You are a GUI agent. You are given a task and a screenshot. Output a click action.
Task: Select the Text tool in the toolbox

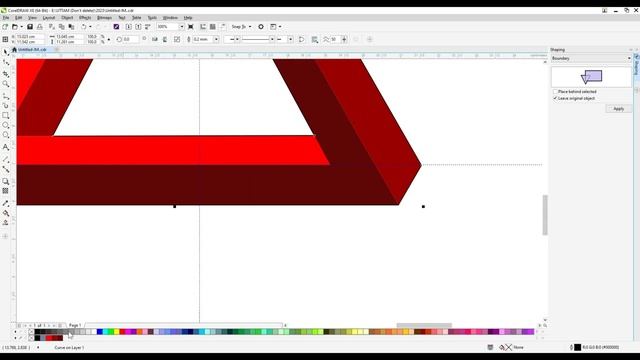click(x=6, y=147)
